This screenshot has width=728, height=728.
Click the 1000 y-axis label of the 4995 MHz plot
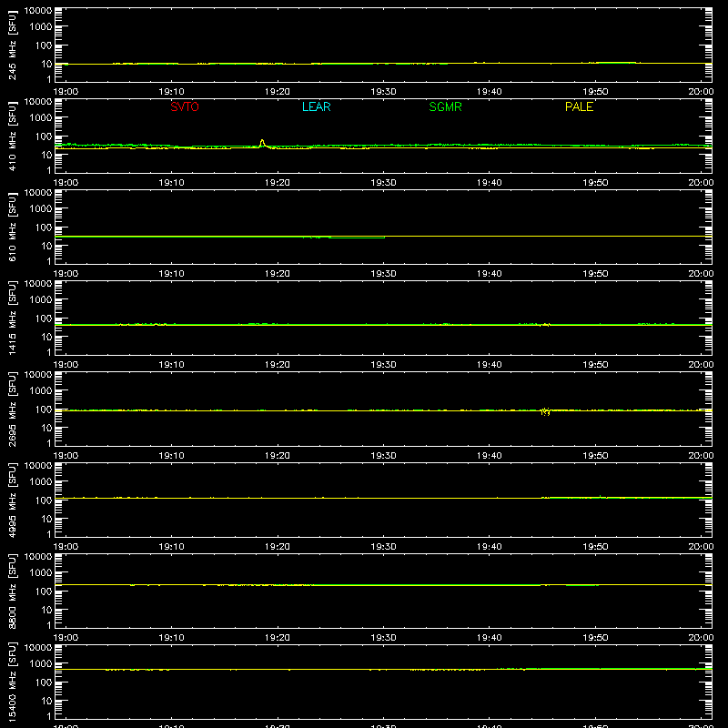tap(41, 482)
